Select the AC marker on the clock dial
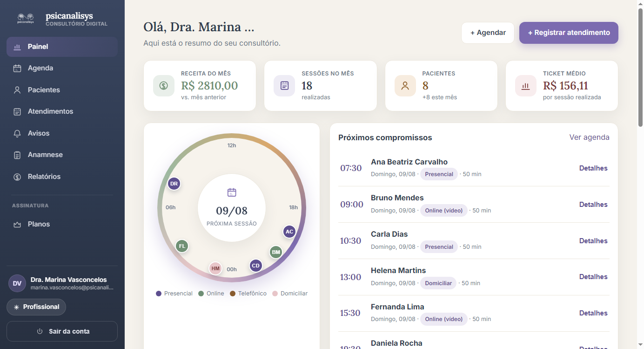 pos(289,232)
